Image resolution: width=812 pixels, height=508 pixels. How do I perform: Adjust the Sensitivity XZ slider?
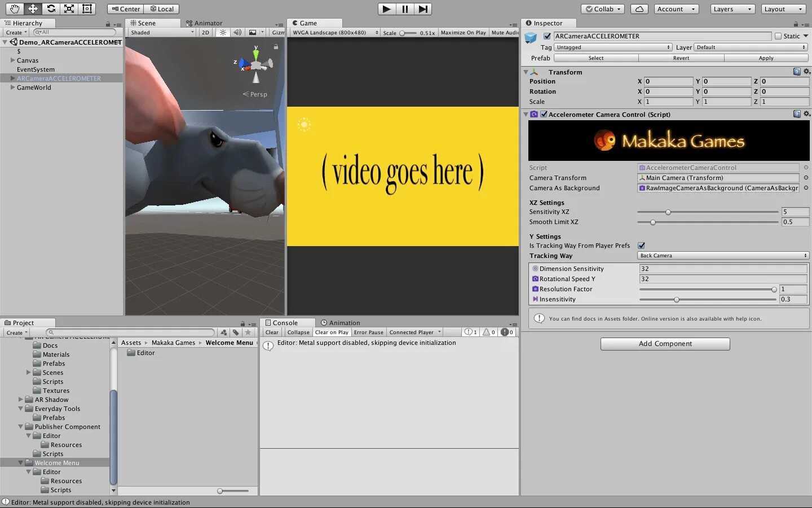click(x=708, y=212)
